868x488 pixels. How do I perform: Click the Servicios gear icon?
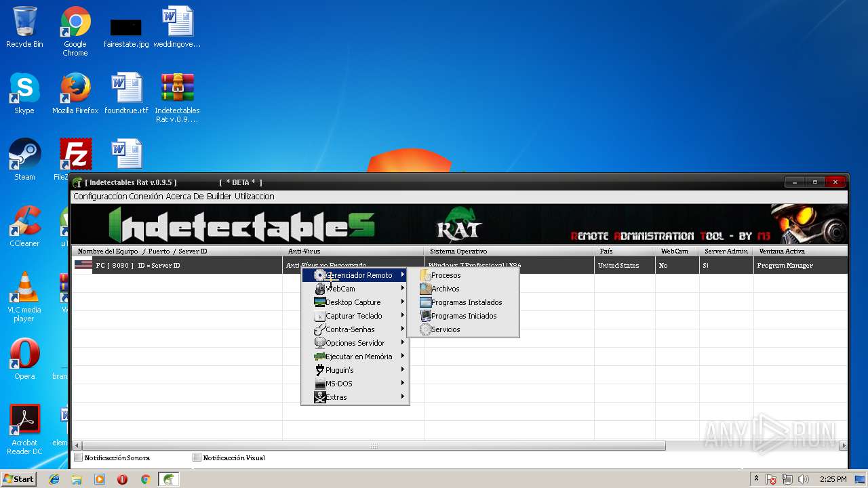[x=425, y=329]
